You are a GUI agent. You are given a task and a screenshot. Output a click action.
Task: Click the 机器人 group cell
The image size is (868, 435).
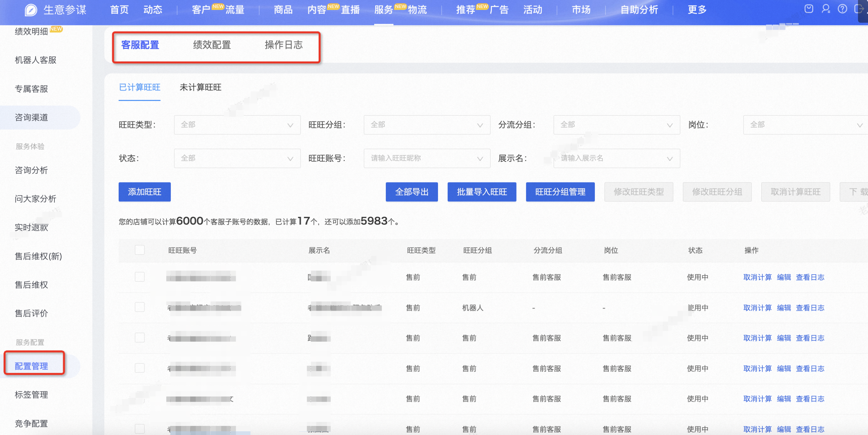pyautogui.click(x=473, y=308)
